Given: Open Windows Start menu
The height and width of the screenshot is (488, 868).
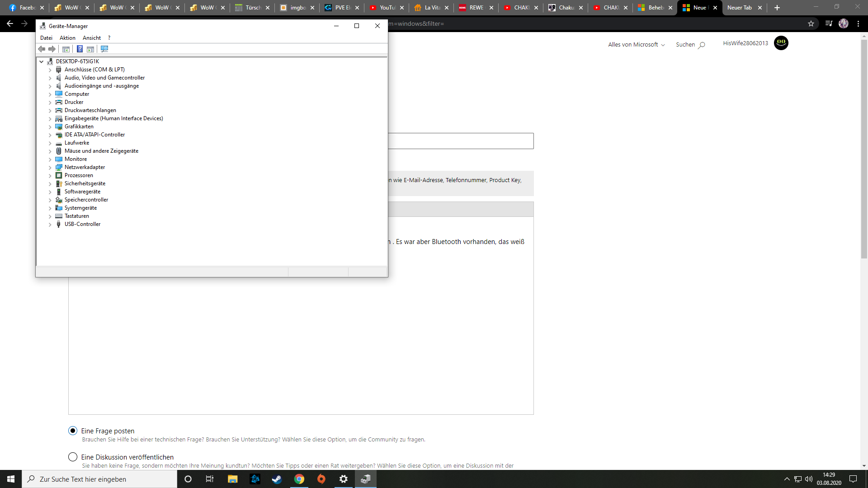Looking at the screenshot, I should pos(11,479).
